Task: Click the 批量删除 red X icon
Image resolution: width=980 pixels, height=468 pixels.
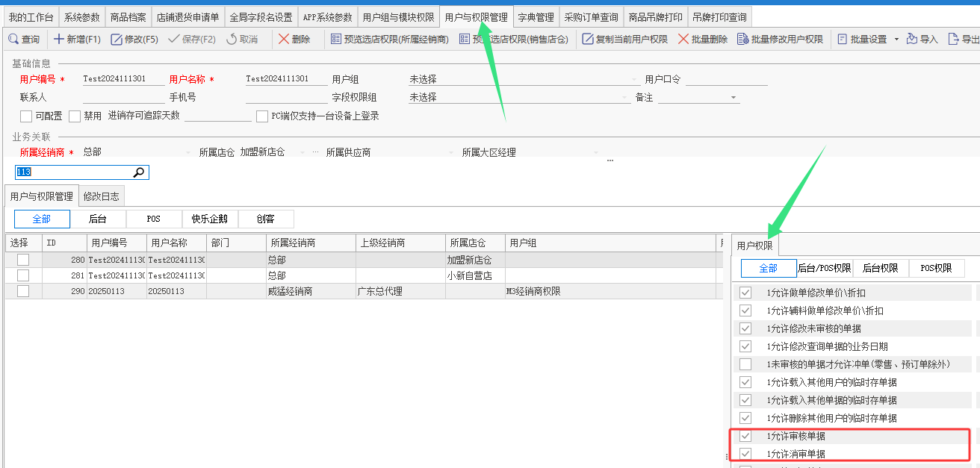Action: (x=683, y=39)
